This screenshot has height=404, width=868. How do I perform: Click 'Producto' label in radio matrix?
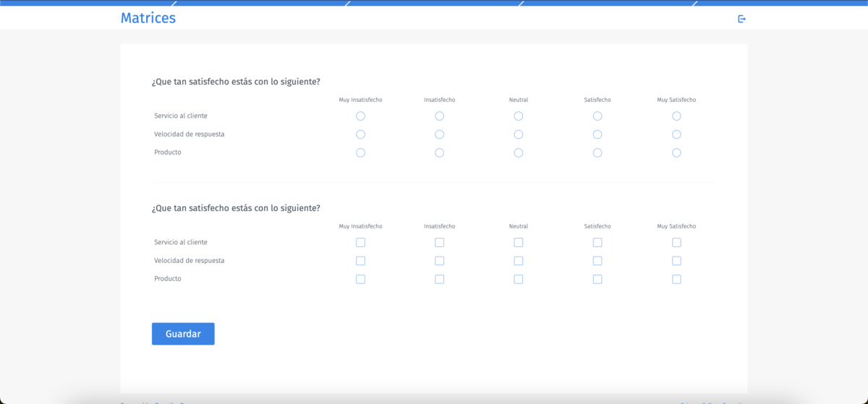pos(168,152)
